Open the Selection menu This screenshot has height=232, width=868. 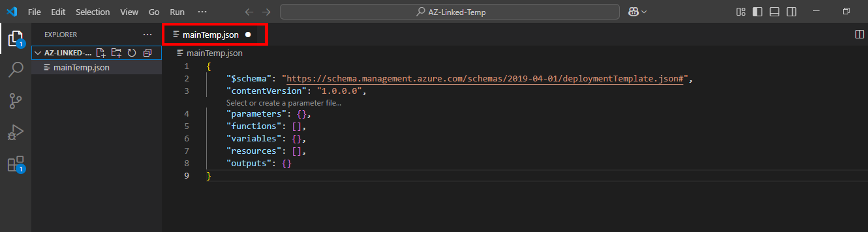(92, 12)
